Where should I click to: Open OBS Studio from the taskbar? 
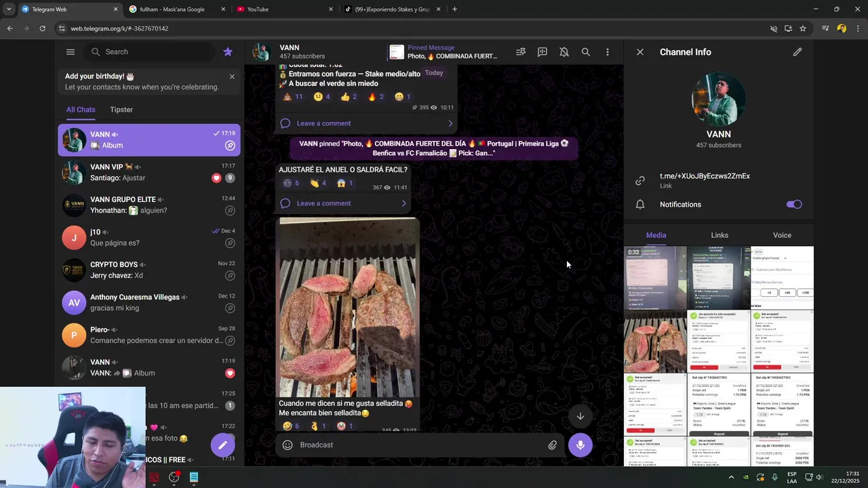174,477
